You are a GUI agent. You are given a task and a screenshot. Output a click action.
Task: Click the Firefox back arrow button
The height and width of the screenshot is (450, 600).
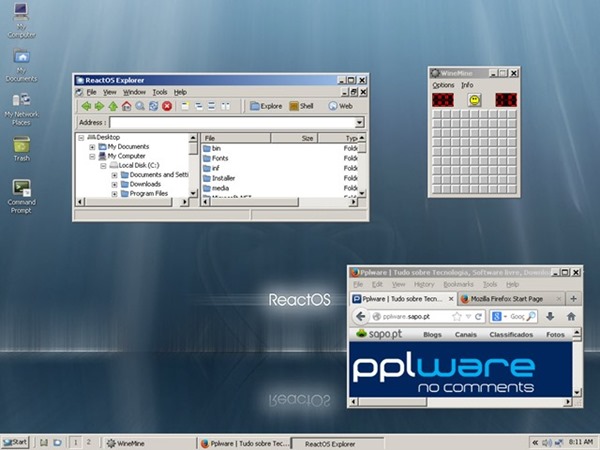point(360,316)
